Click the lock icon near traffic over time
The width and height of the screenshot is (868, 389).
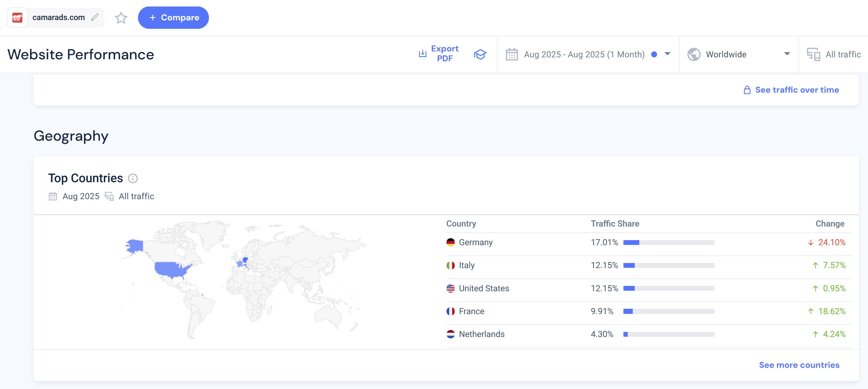747,90
